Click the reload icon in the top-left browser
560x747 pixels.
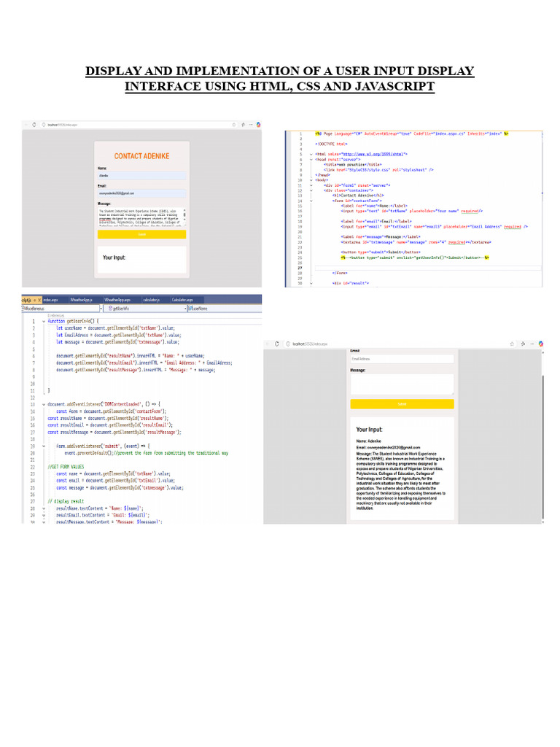pyautogui.click(x=34, y=125)
